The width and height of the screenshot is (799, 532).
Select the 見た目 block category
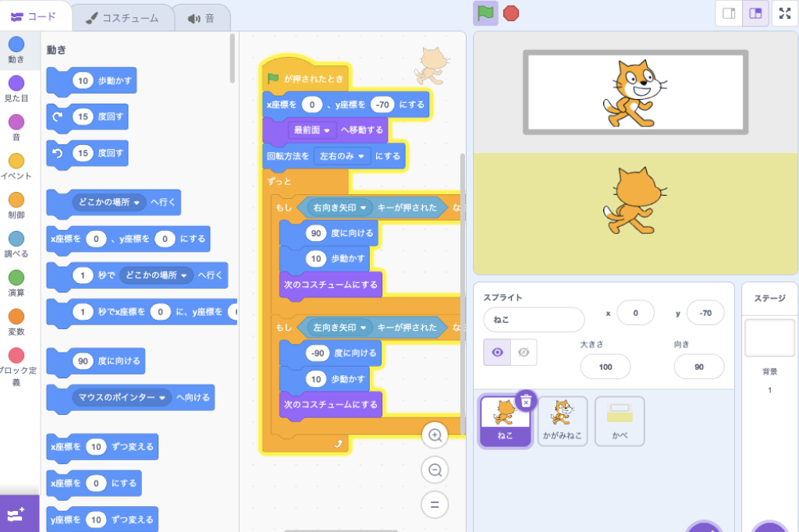16,89
